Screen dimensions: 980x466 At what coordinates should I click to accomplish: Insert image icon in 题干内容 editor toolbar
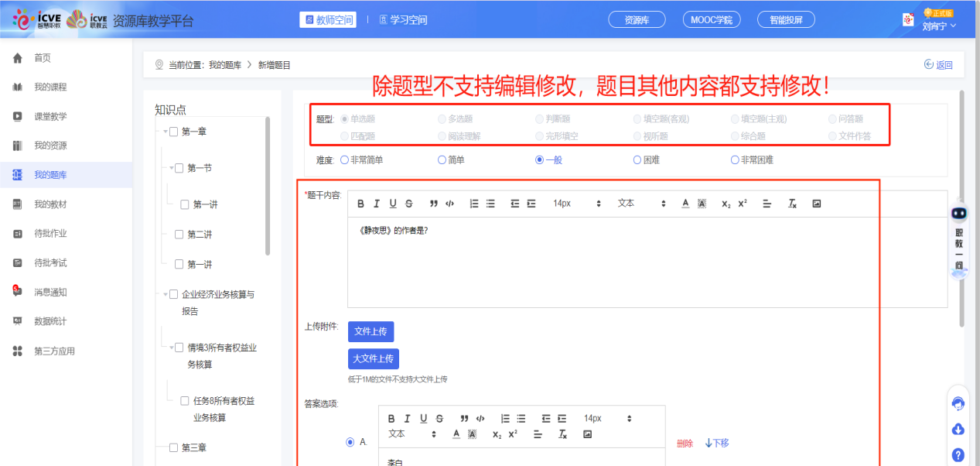pos(816,204)
